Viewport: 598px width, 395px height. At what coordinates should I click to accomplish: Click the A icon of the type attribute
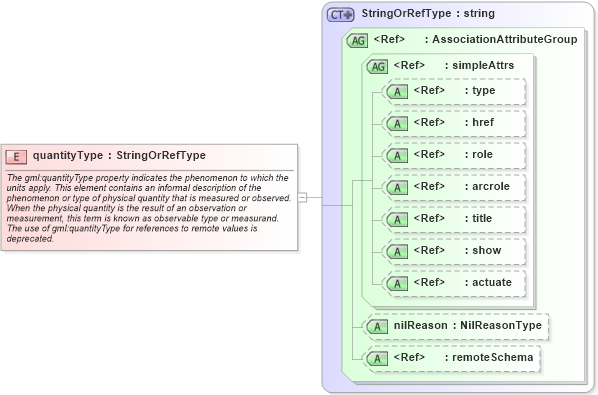397,92
